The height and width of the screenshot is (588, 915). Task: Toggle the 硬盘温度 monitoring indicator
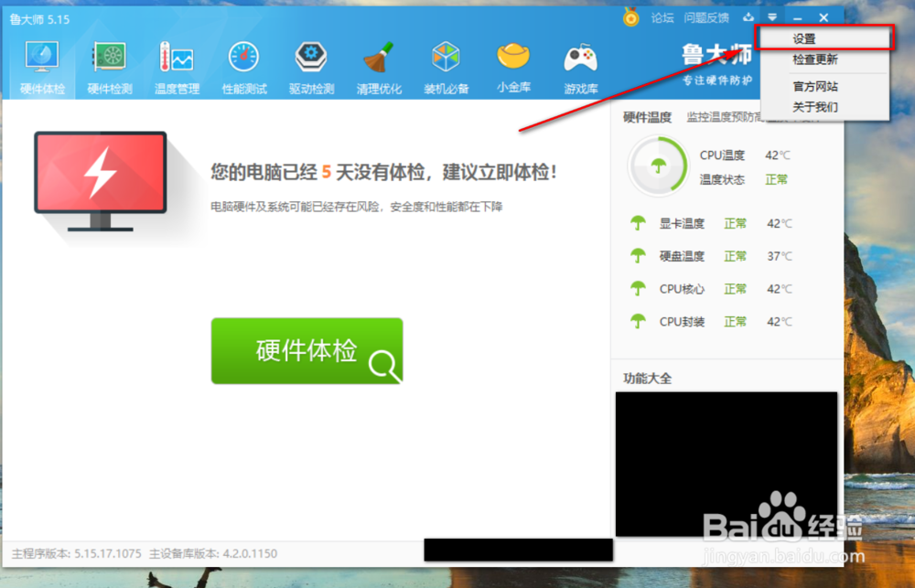(638, 256)
